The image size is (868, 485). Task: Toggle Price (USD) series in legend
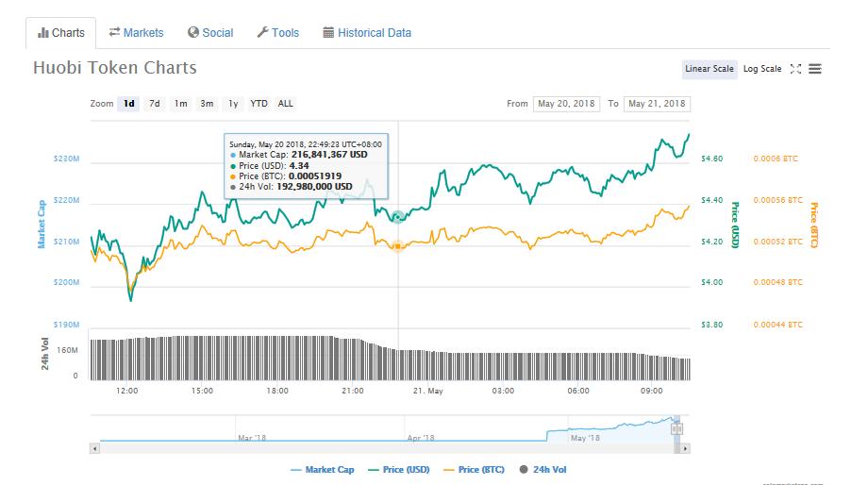398,469
